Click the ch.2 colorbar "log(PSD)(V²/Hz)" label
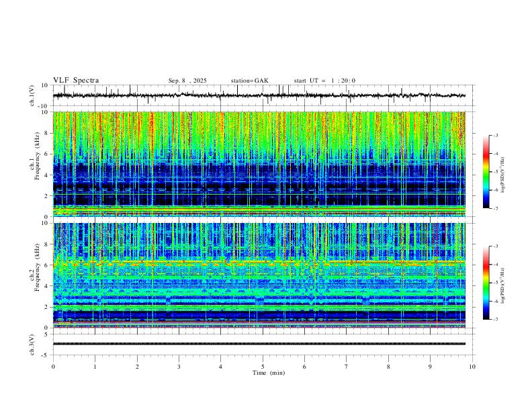The width and height of the screenshot is (532, 411). (x=502, y=285)
